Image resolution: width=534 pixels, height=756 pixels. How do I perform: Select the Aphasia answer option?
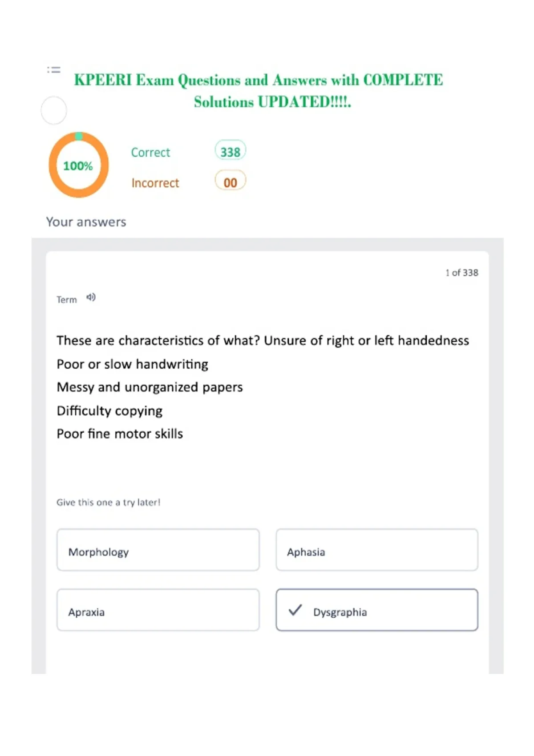tap(377, 550)
